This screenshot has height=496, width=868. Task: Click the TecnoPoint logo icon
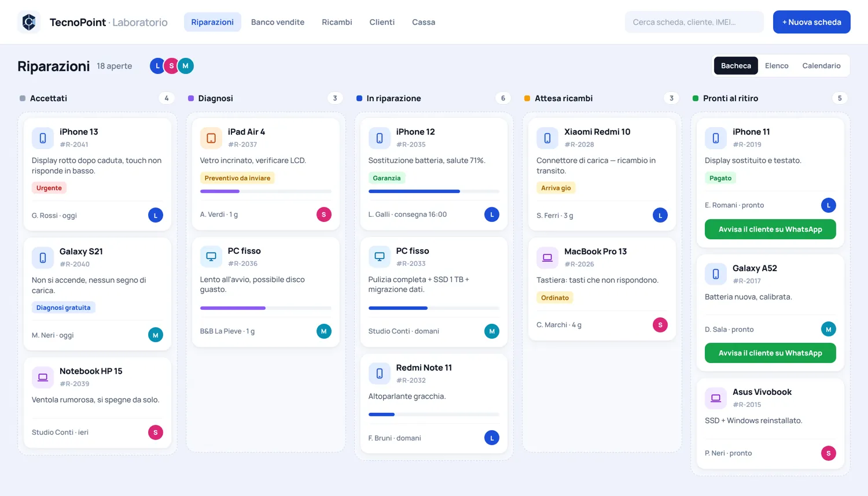pyautogui.click(x=29, y=22)
